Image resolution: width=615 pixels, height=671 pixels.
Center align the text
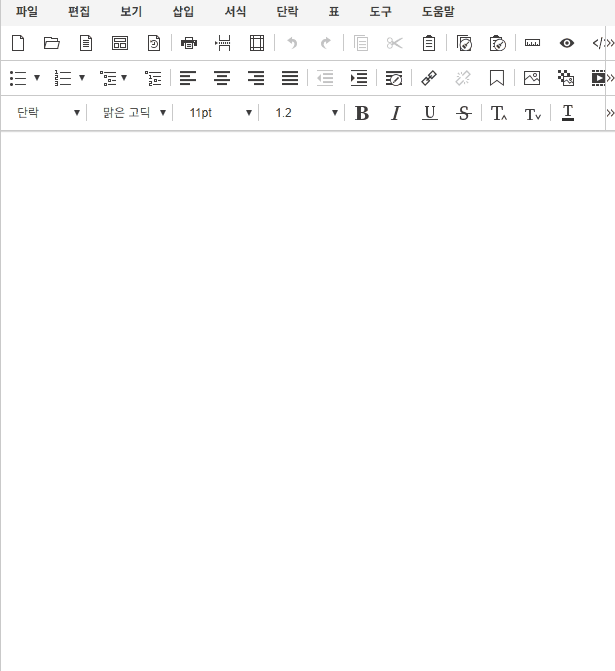pos(222,78)
